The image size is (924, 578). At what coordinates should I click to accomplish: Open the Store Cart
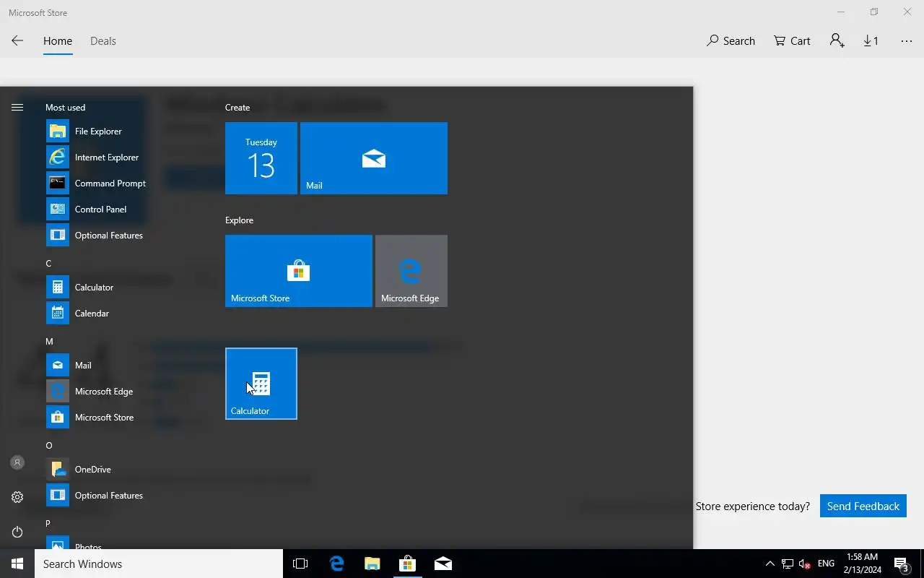(x=792, y=41)
